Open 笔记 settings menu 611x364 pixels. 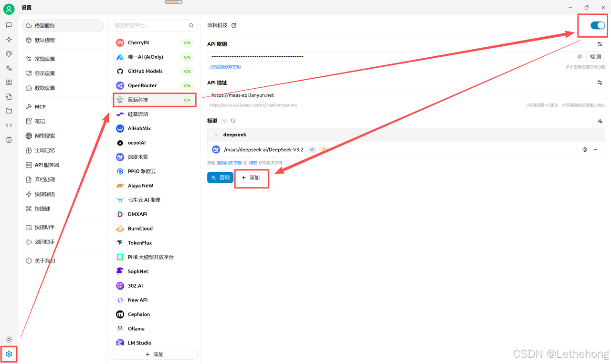tap(63, 121)
